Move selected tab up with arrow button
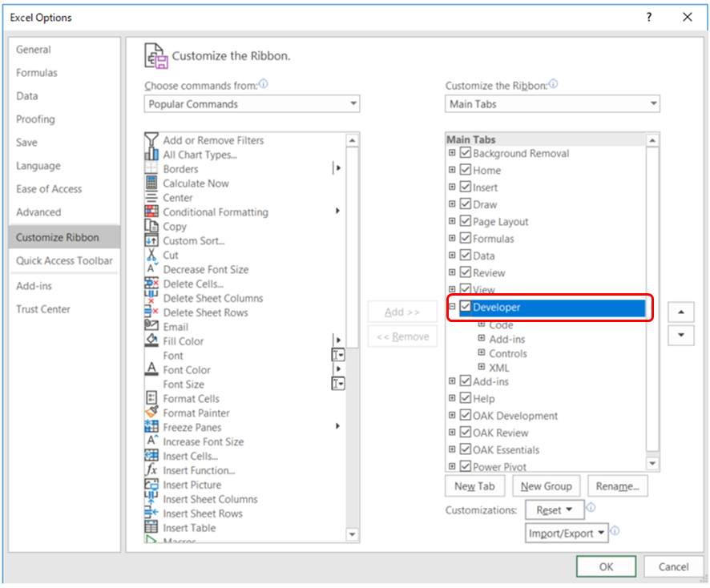This screenshot has height=588, width=710. tap(681, 312)
